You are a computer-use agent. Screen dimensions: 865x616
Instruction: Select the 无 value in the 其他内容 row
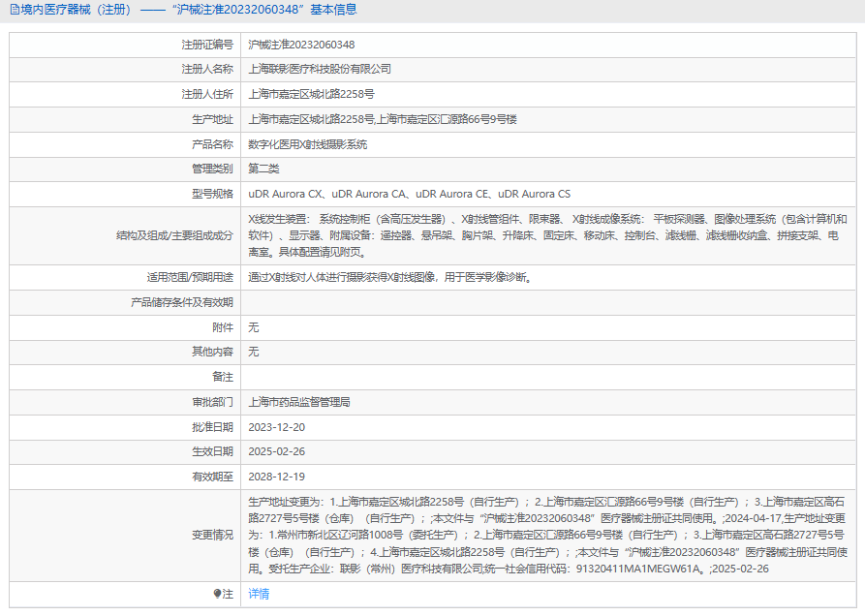click(x=253, y=352)
